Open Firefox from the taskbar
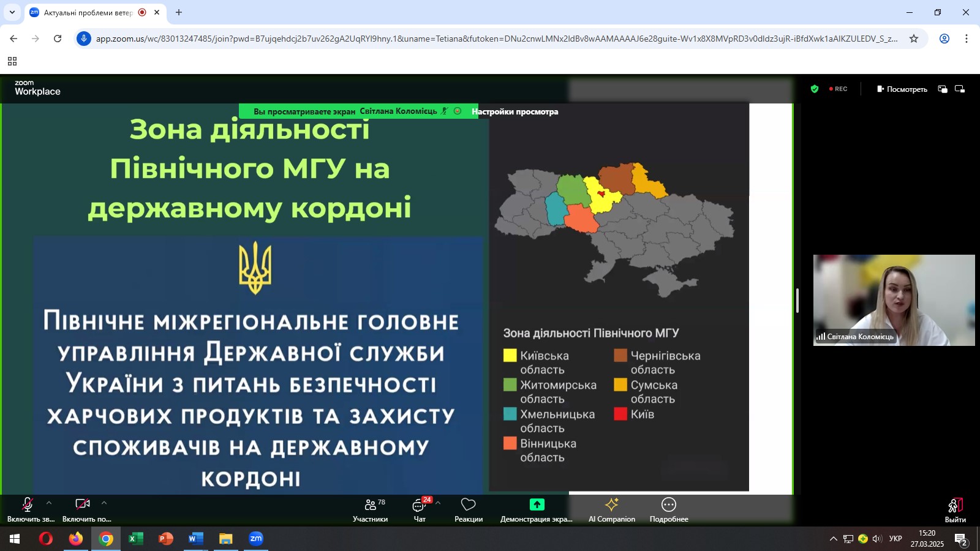The height and width of the screenshot is (551, 980). pos(76,539)
